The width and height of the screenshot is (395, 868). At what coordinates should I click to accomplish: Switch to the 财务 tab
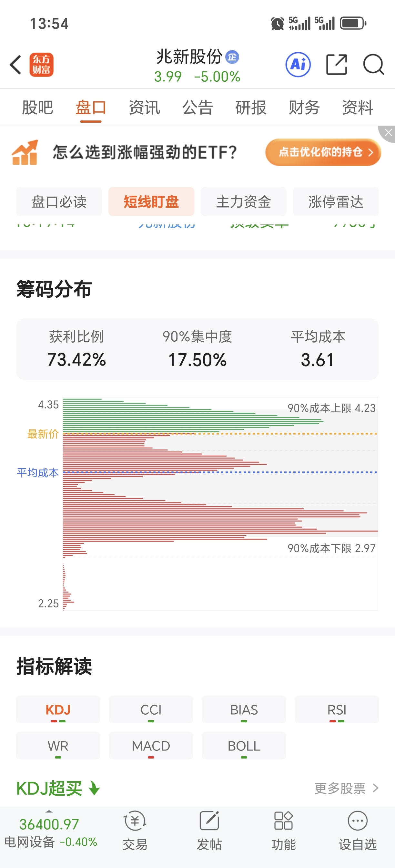(x=304, y=108)
